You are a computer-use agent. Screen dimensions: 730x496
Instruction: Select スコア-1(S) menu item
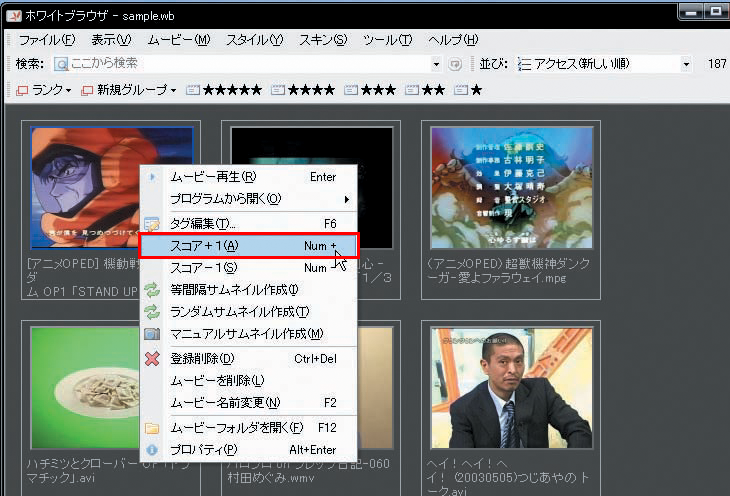pyautogui.click(x=248, y=268)
